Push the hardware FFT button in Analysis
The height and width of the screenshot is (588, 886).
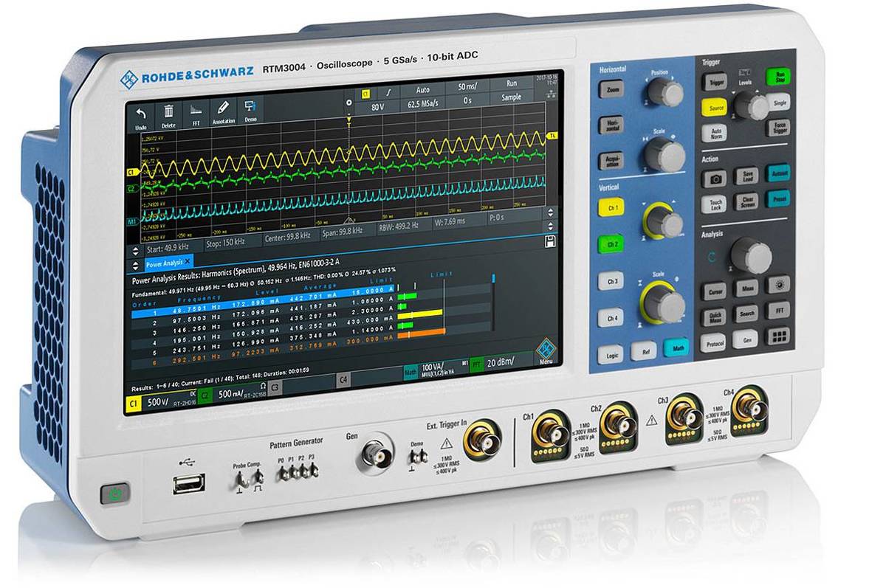tap(777, 310)
